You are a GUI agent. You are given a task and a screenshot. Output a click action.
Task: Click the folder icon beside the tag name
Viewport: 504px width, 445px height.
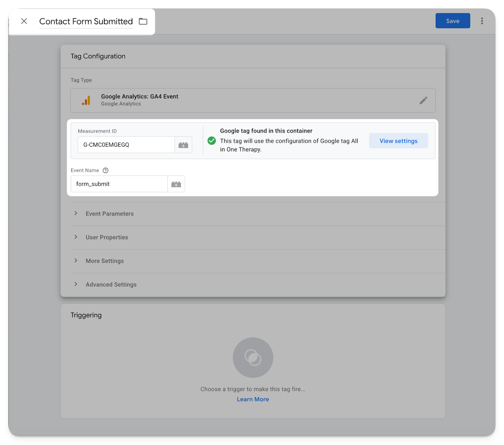pos(143,21)
